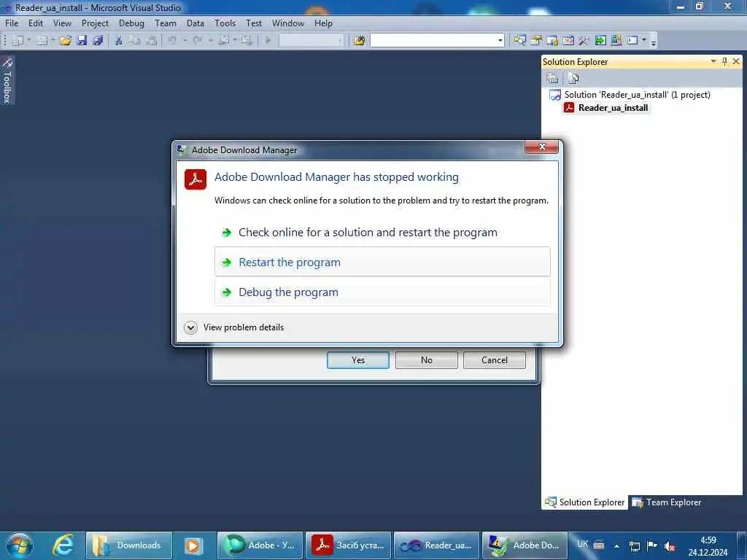This screenshot has height=560, width=747.
Task: Click the Start Page toolbar icon
Action: (600, 41)
